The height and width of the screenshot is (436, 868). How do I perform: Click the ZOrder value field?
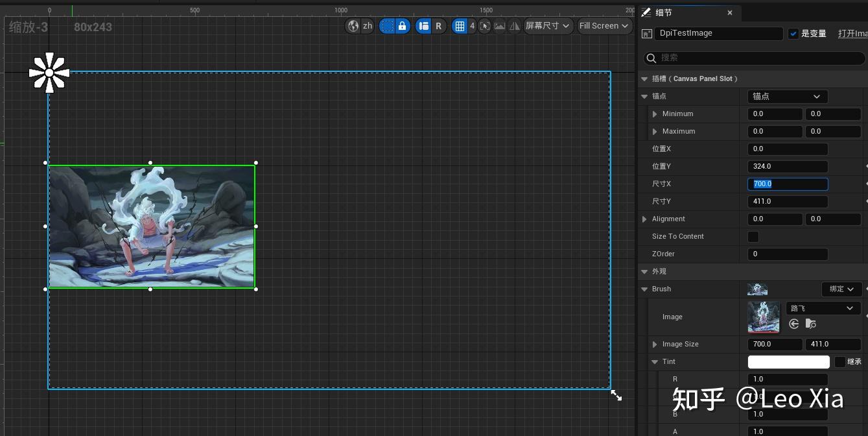(x=788, y=254)
